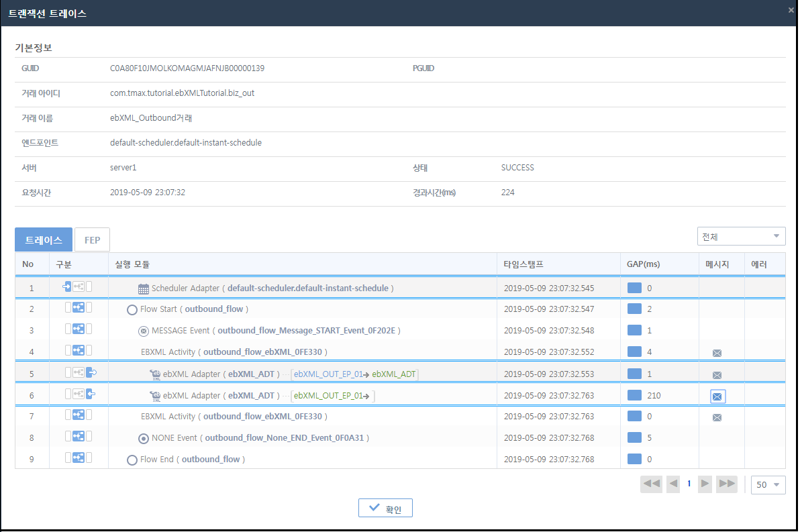Click the Scheduler Adapter calendar icon

click(143, 288)
